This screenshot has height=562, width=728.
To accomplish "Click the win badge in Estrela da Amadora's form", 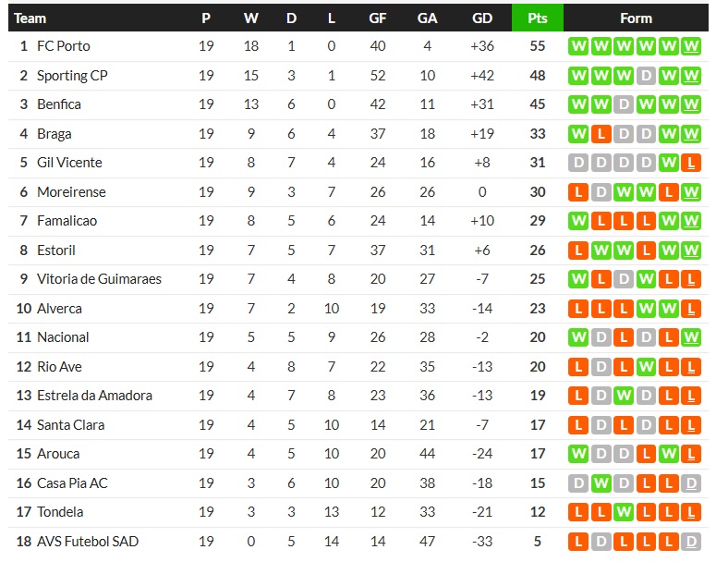I will (624, 396).
